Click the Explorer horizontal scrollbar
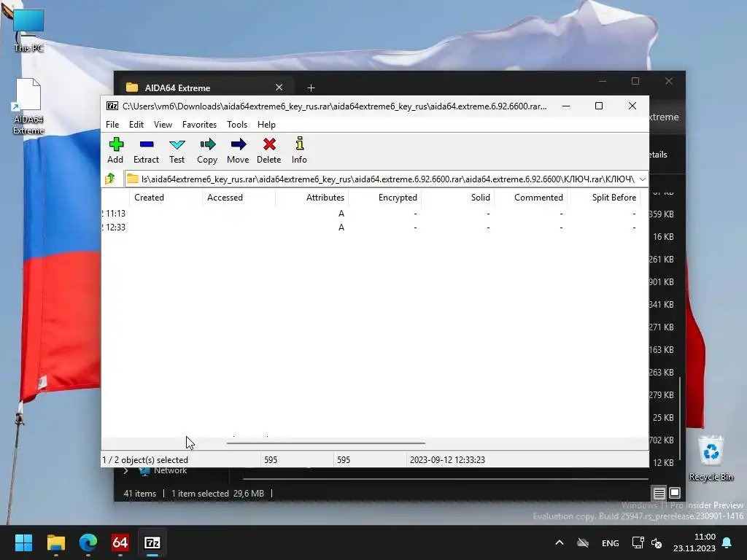The width and height of the screenshot is (747, 560). point(446,478)
